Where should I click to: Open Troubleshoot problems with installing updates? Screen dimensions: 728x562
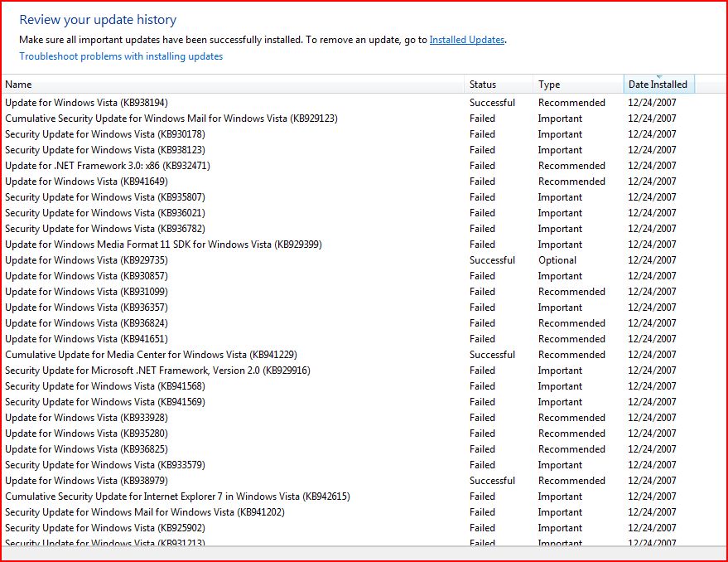point(121,56)
